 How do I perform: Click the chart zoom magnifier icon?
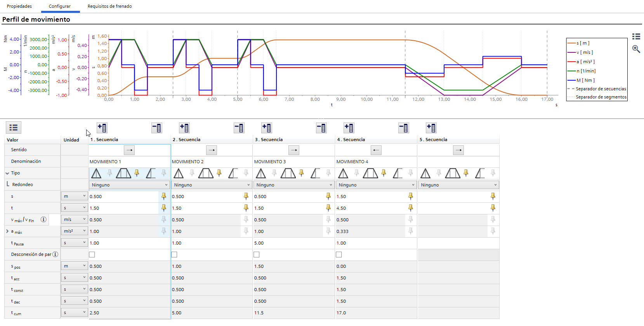pyautogui.click(x=636, y=49)
